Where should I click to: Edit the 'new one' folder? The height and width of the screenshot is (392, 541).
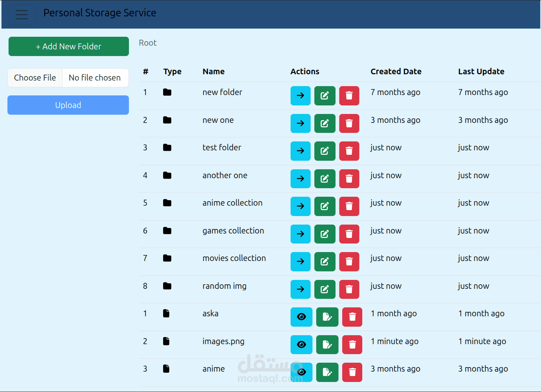(325, 123)
